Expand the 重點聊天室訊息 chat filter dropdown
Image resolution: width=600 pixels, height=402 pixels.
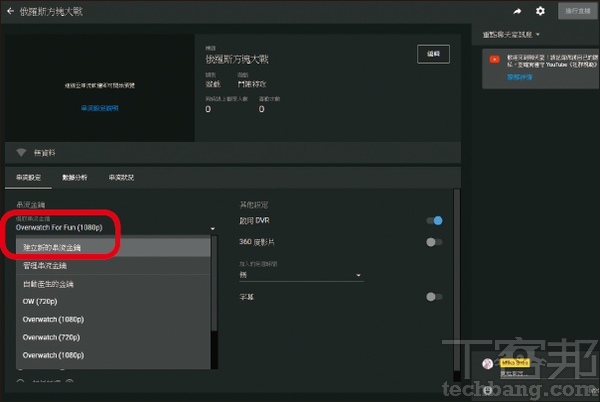point(511,35)
